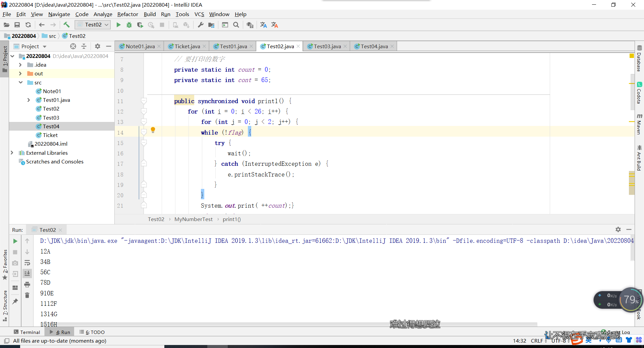Expand the Test01.java node
Viewport: 644px width, 348px height.
(x=29, y=100)
